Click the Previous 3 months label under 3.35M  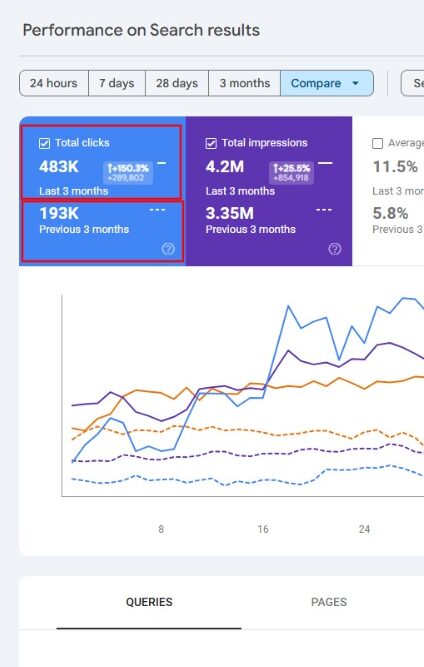[250, 229]
